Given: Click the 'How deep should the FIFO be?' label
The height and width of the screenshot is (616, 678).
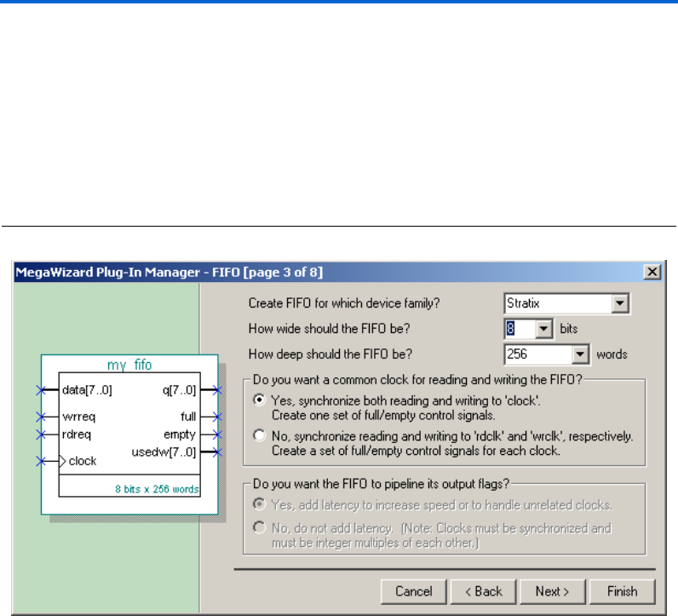Looking at the screenshot, I should coord(330,354).
